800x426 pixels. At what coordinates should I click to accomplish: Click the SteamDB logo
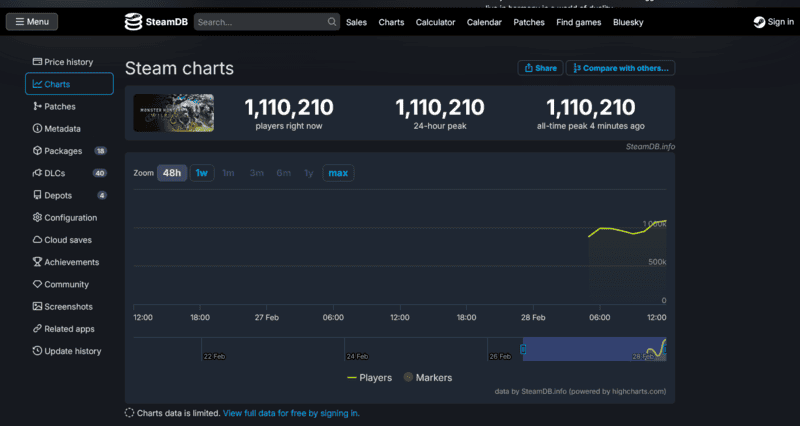coord(156,22)
